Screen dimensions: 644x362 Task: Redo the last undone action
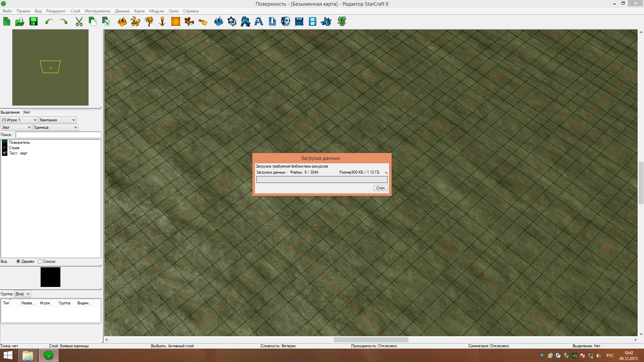(63, 22)
